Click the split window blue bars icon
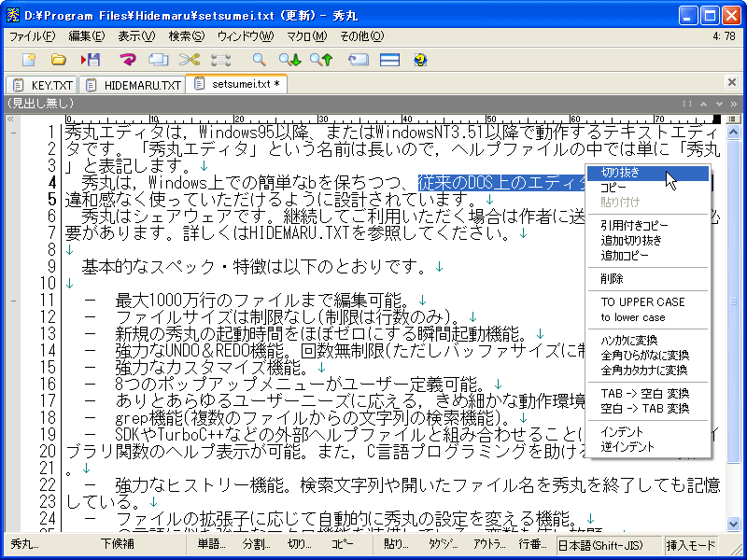747x560 pixels. 389,60
